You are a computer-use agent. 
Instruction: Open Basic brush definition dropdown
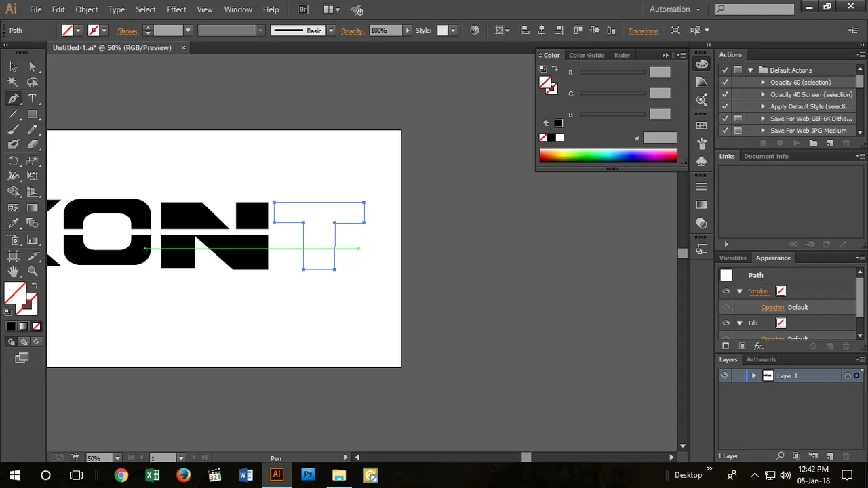click(331, 30)
